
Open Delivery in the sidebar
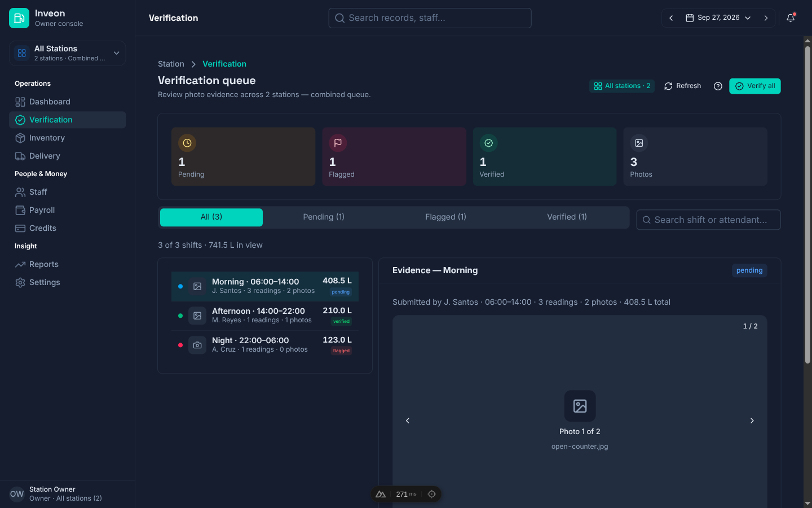[x=68, y=156]
